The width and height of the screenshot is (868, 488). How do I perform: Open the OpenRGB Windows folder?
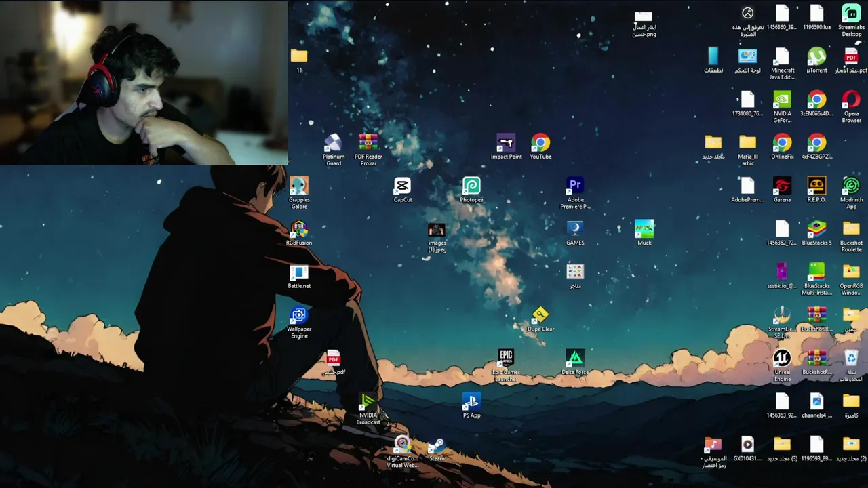click(x=851, y=279)
